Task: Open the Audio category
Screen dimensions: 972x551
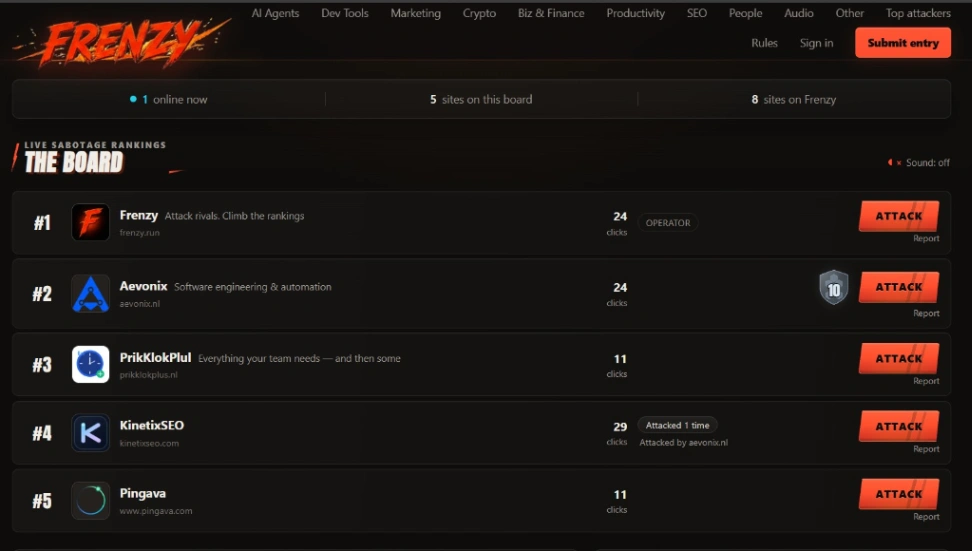Action: point(798,13)
